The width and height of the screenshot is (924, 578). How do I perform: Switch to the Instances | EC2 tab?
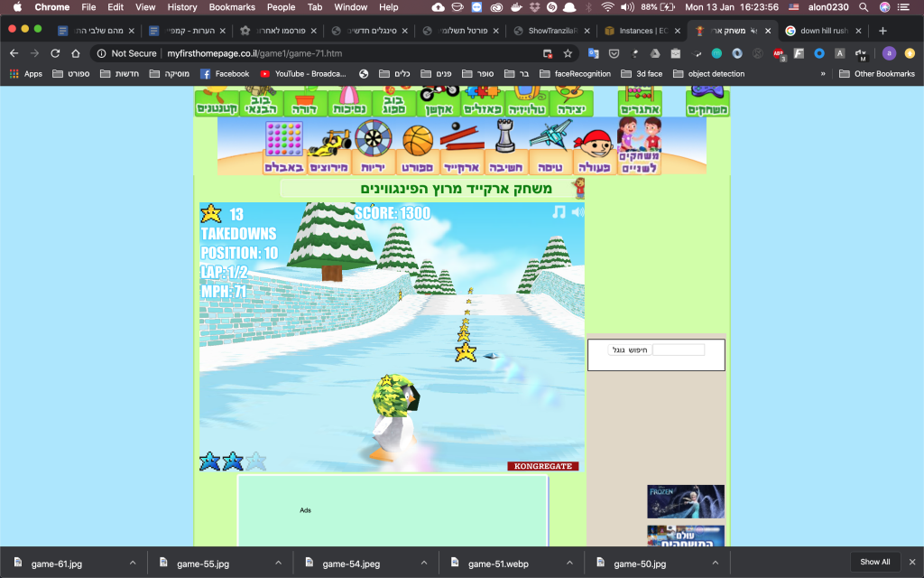(x=642, y=31)
